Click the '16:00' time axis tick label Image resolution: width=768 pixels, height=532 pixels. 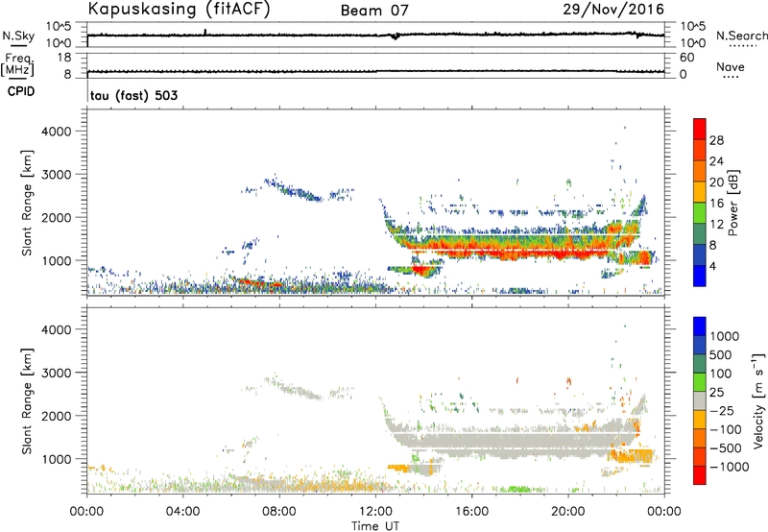(471, 512)
